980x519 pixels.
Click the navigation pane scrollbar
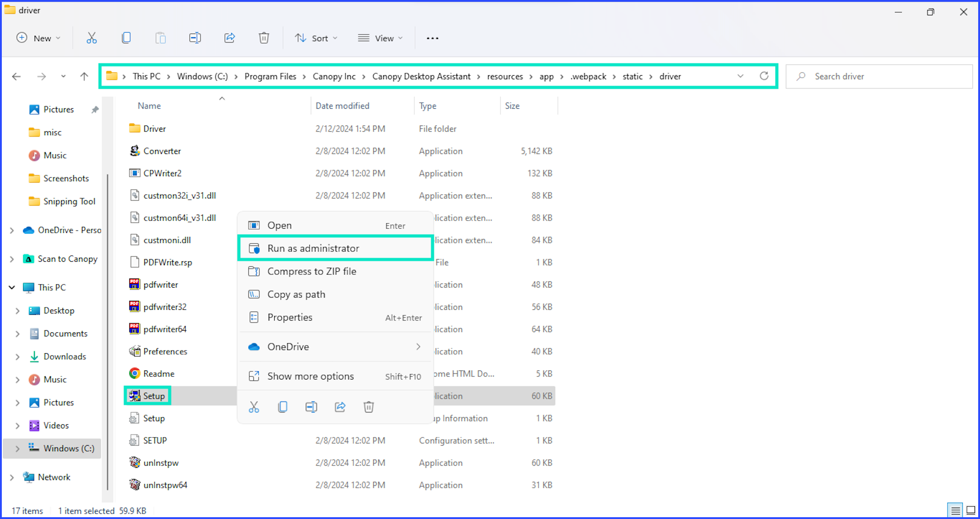click(x=107, y=331)
